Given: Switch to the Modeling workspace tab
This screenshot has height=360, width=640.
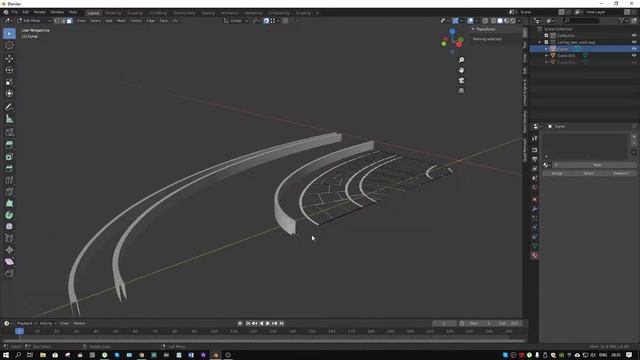Looking at the screenshot, I should 113,13.
